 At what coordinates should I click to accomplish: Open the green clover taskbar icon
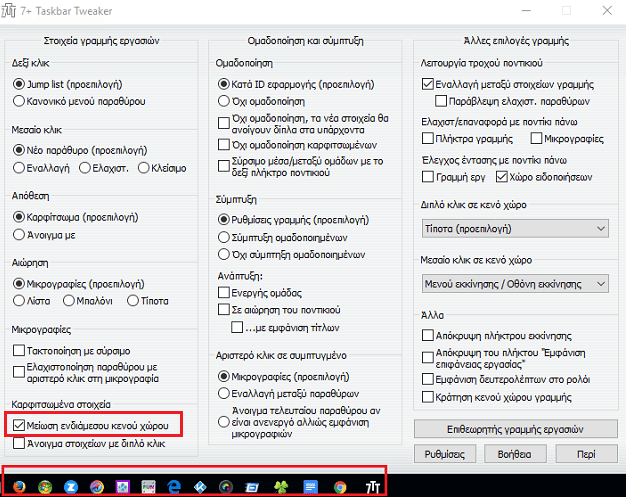[x=281, y=487]
